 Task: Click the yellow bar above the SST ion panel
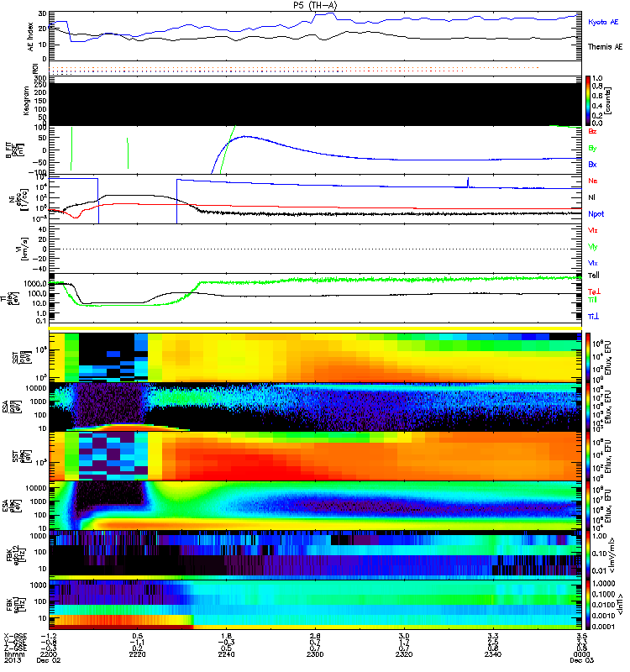pyautogui.click(x=315, y=328)
